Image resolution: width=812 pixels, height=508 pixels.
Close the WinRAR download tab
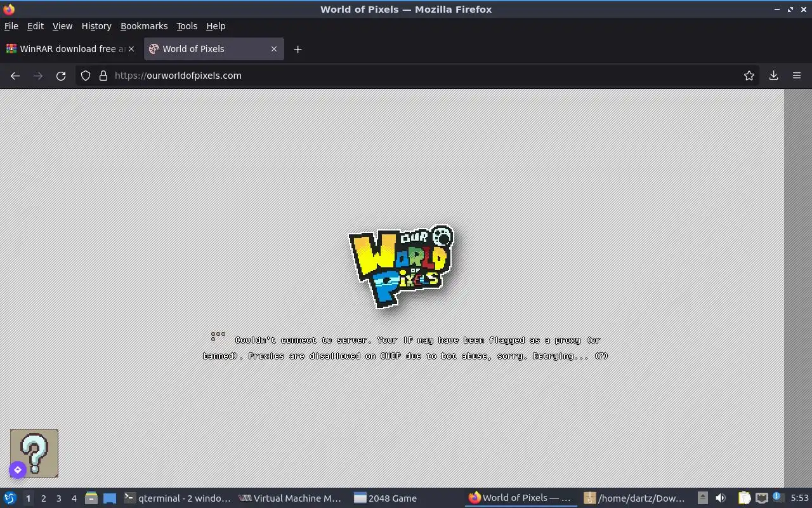[131, 49]
